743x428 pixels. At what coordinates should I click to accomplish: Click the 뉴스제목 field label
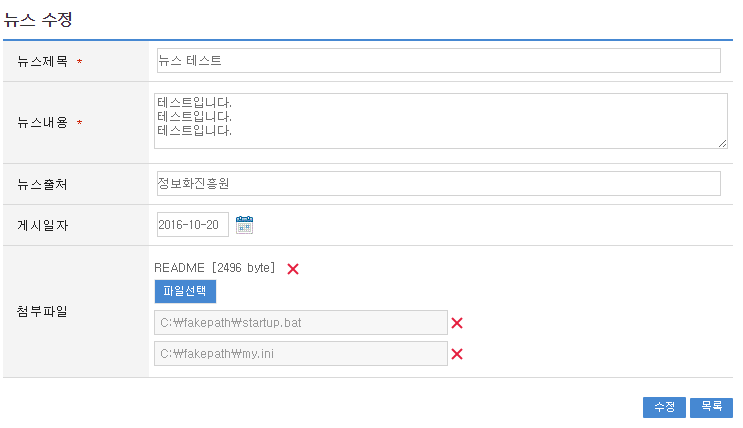pyautogui.click(x=42, y=61)
